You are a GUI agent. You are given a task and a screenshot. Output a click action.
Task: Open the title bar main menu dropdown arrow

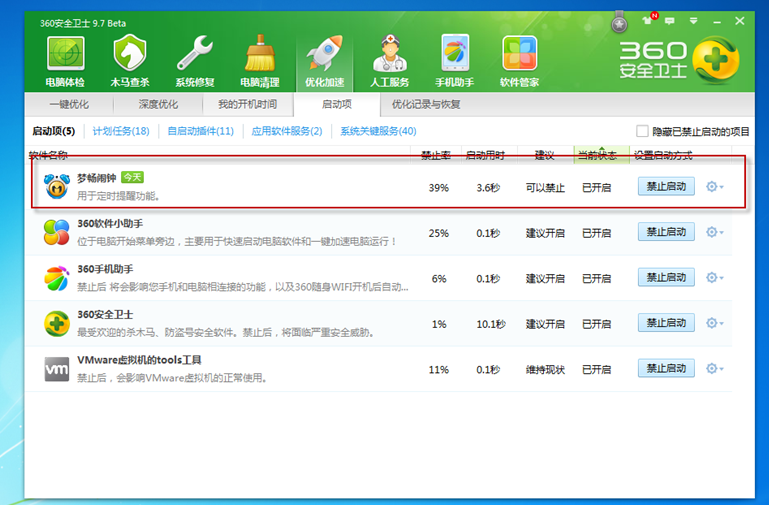[693, 21]
